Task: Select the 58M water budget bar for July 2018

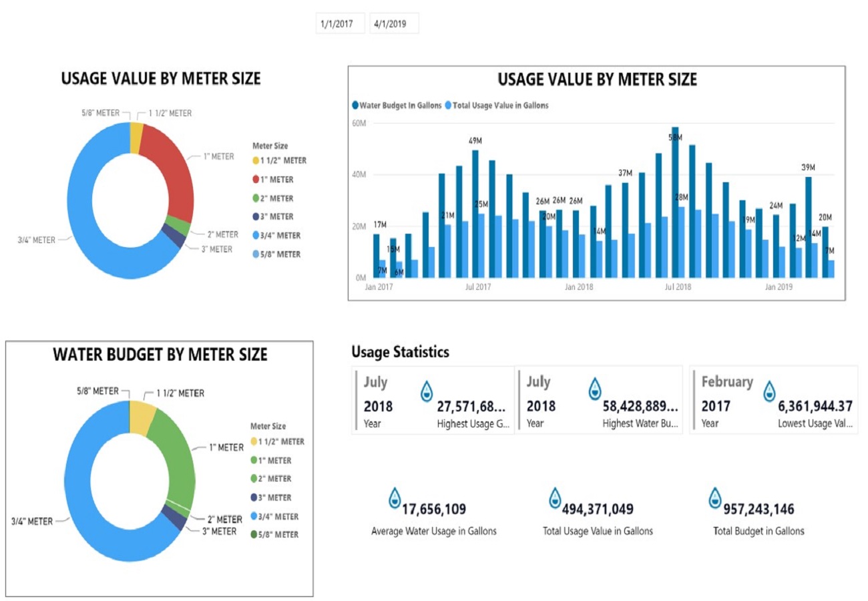Action: [675, 200]
